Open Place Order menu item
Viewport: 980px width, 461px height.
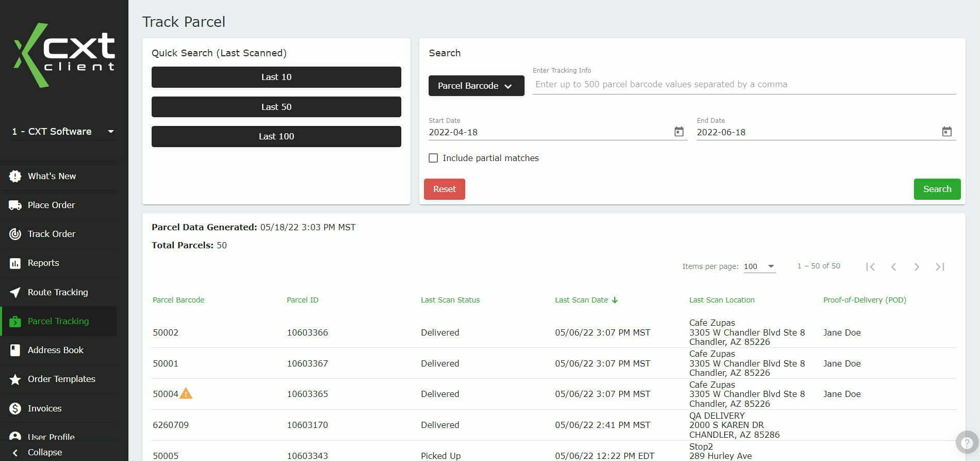tap(59, 205)
